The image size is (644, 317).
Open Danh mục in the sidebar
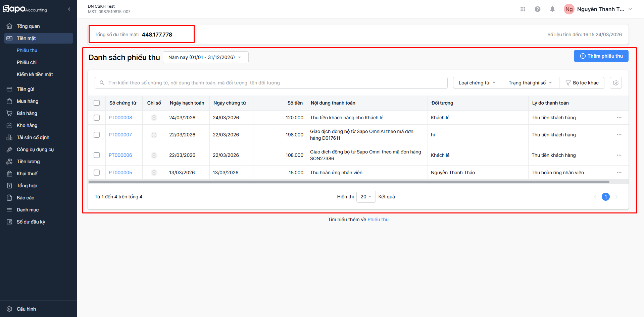(38, 210)
